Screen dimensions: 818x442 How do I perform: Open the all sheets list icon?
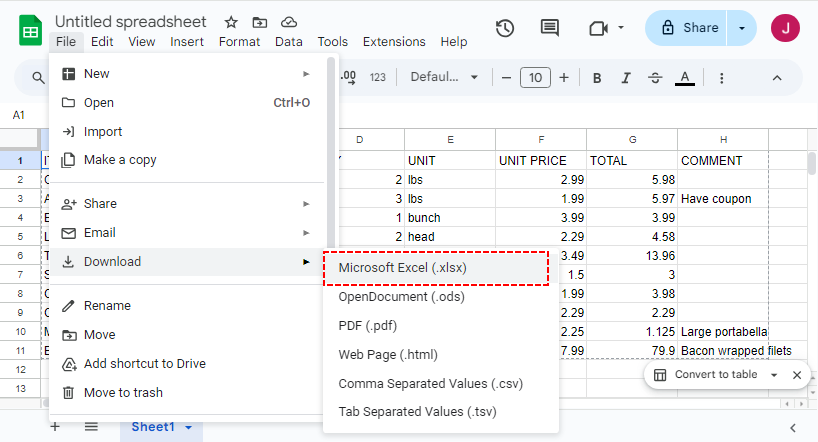pos(91,427)
